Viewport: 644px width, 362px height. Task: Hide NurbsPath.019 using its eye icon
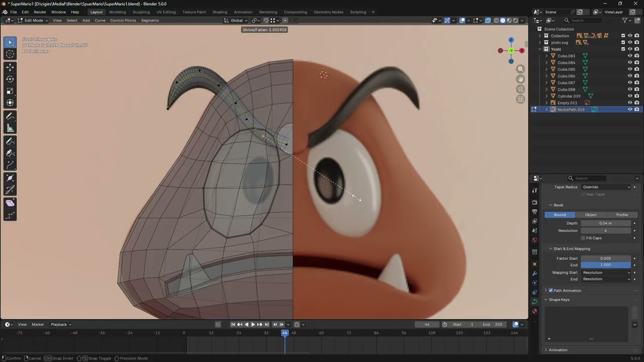630,110
